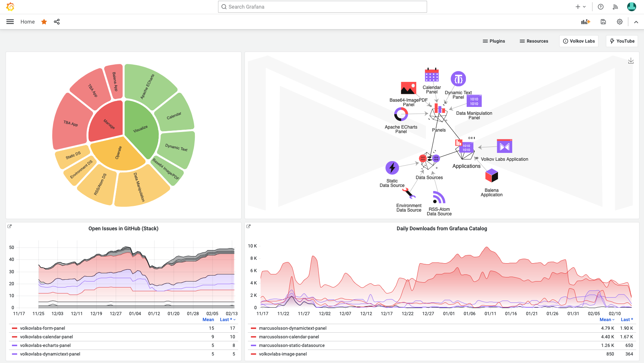Viewport: 644px width, 363px height.
Task: Sort Open Issues legend by Mean
Action: point(208,320)
